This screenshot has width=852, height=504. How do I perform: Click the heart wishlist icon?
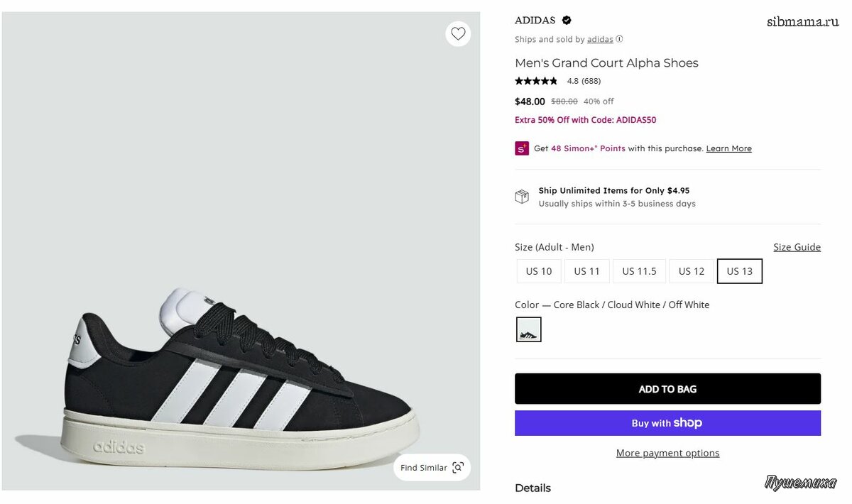(458, 33)
